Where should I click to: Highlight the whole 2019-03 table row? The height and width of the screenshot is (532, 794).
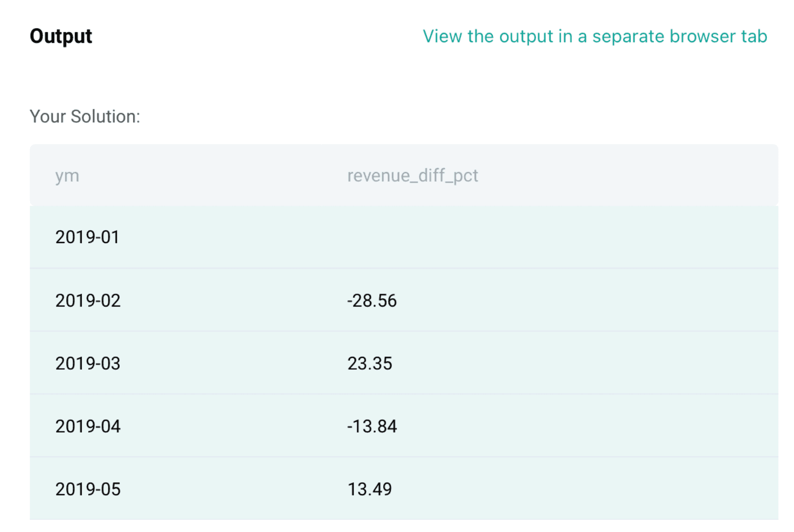pos(591,363)
